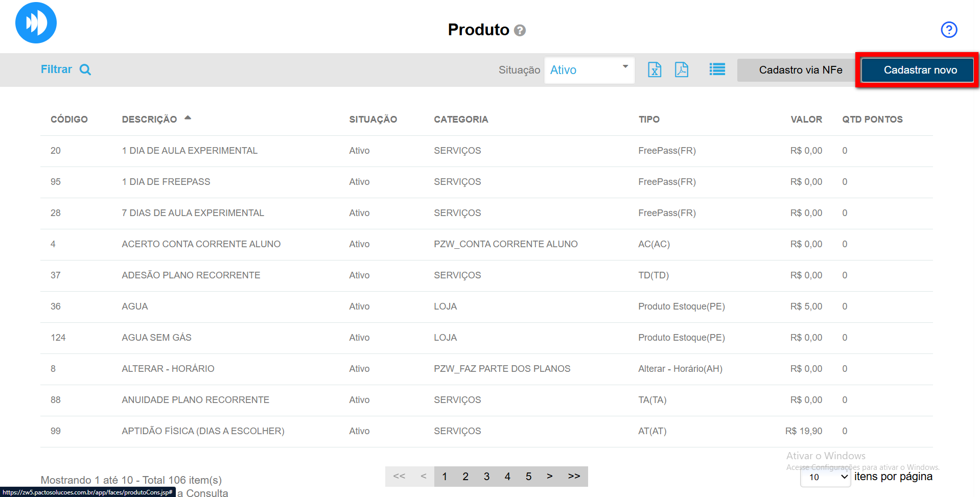Export list with the Excel icon
The height and width of the screenshot is (497, 980).
click(654, 69)
